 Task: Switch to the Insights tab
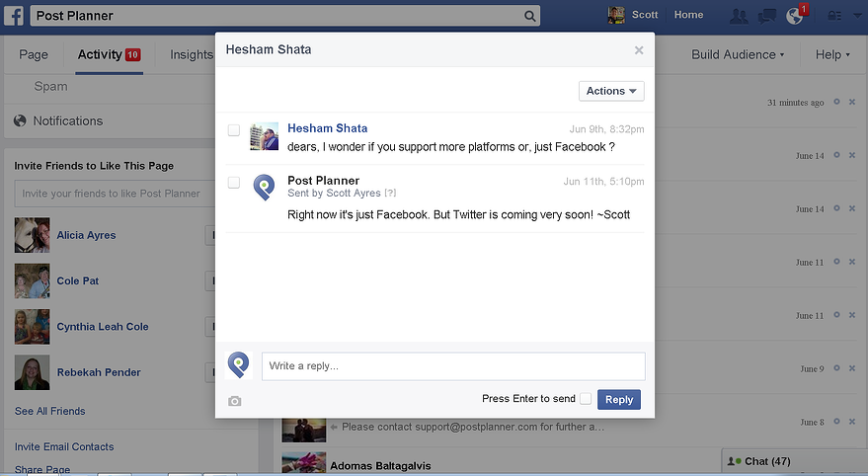point(192,54)
